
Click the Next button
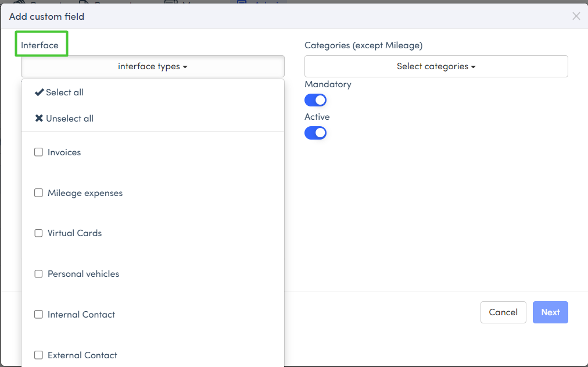tap(550, 312)
